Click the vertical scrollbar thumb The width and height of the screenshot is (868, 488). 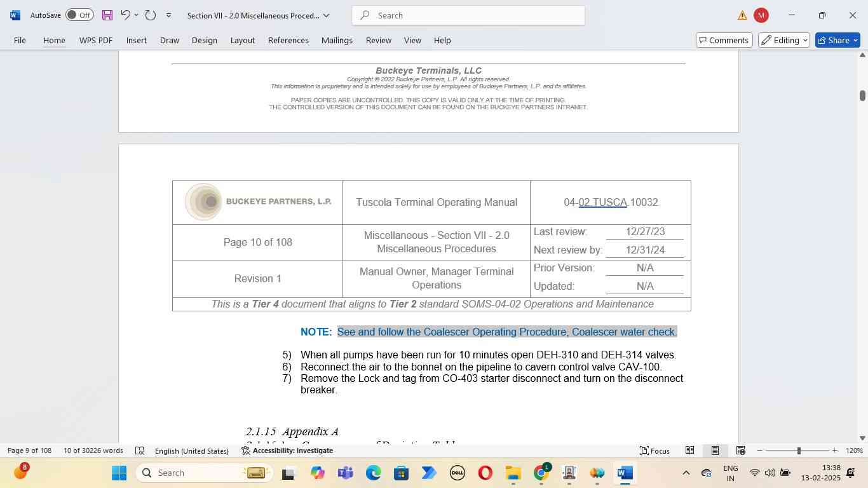coord(862,95)
